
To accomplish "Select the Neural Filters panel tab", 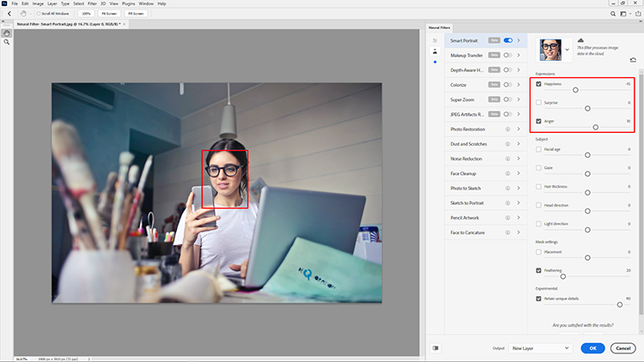I will click(x=440, y=27).
